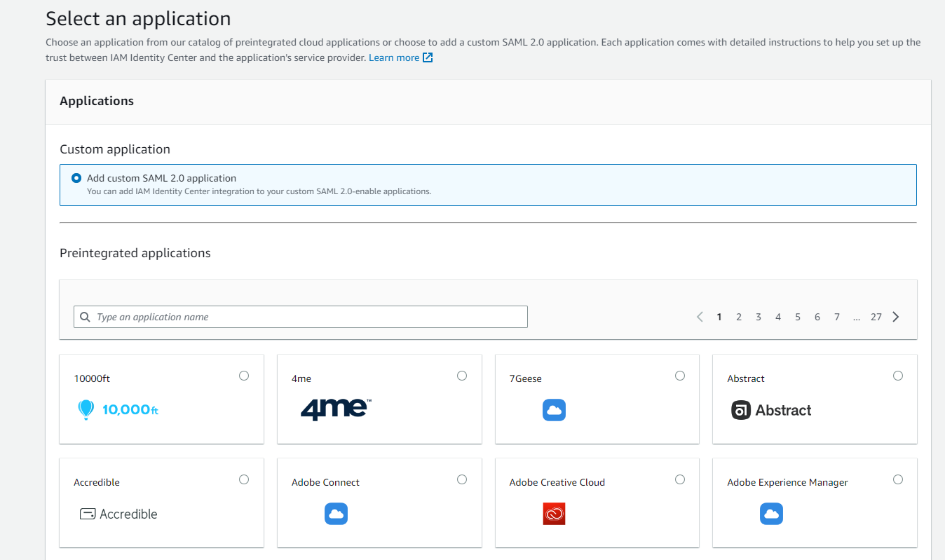Click the 4me logo
The width and height of the screenshot is (945, 560).
336,409
